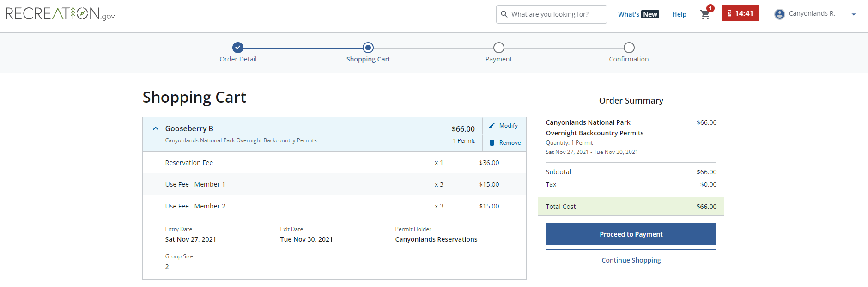
Task: Click the trash icon beside Remove
Action: point(492,143)
